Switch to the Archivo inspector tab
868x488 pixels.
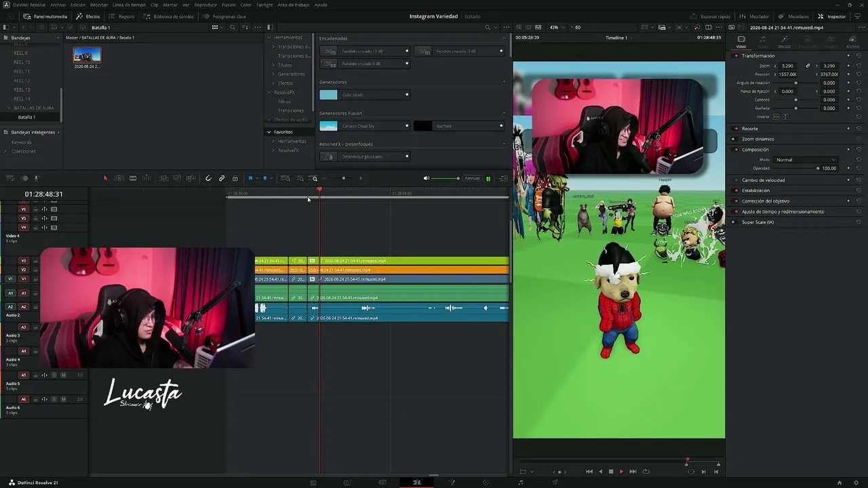click(852, 41)
